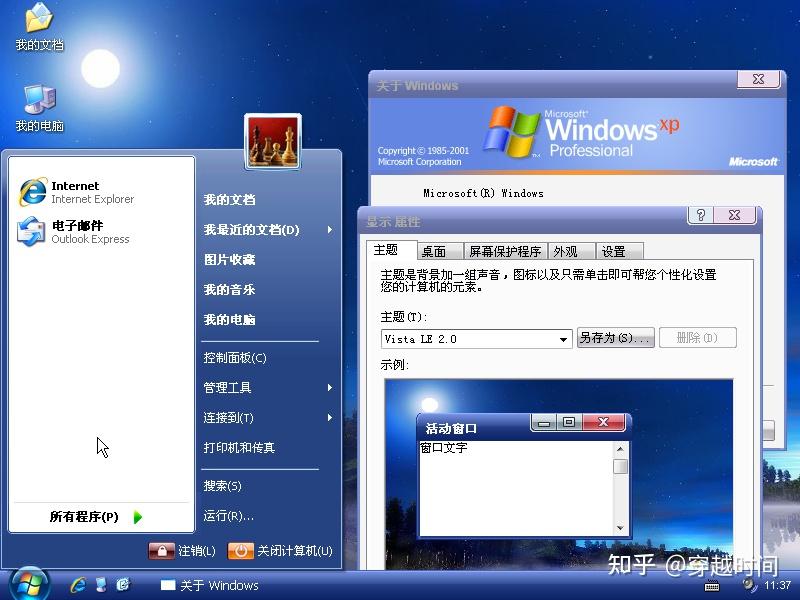Viewport: 800px width, 600px height.
Task: Click the Windows XP logo banner
Action: click(577, 135)
